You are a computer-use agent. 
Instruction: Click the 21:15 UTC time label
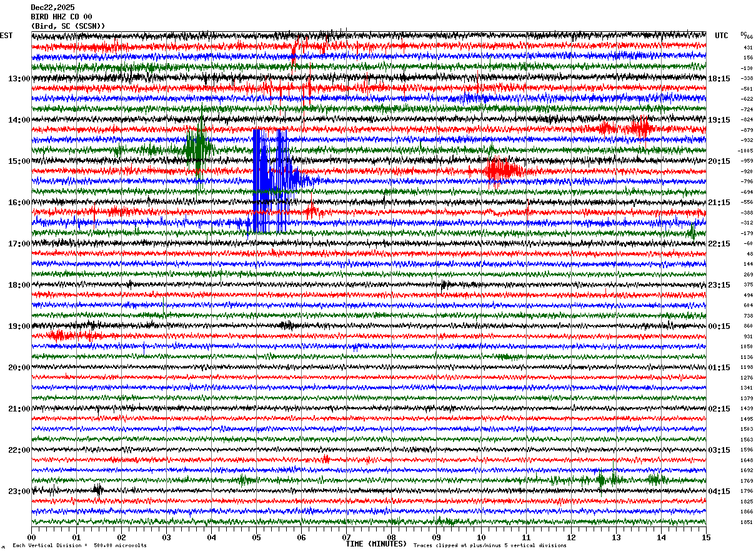(719, 203)
